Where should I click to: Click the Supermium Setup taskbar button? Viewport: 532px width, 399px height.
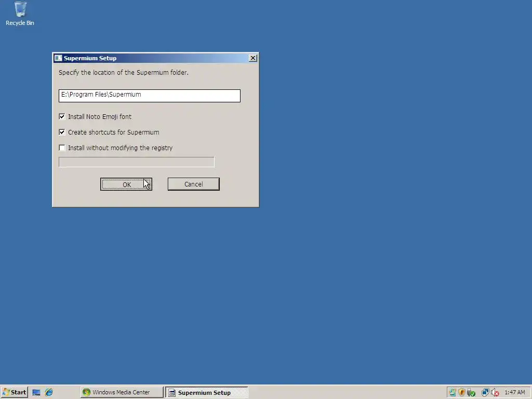[x=207, y=393]
